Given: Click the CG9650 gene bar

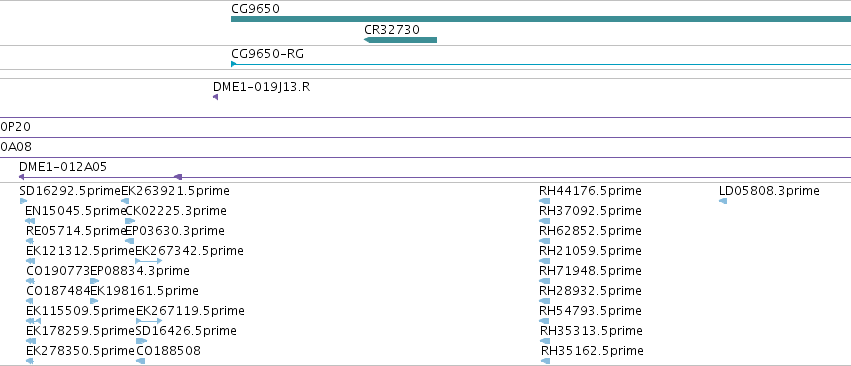Looking at the screenshot, I should pyautogui.click(x=541, y=19).
